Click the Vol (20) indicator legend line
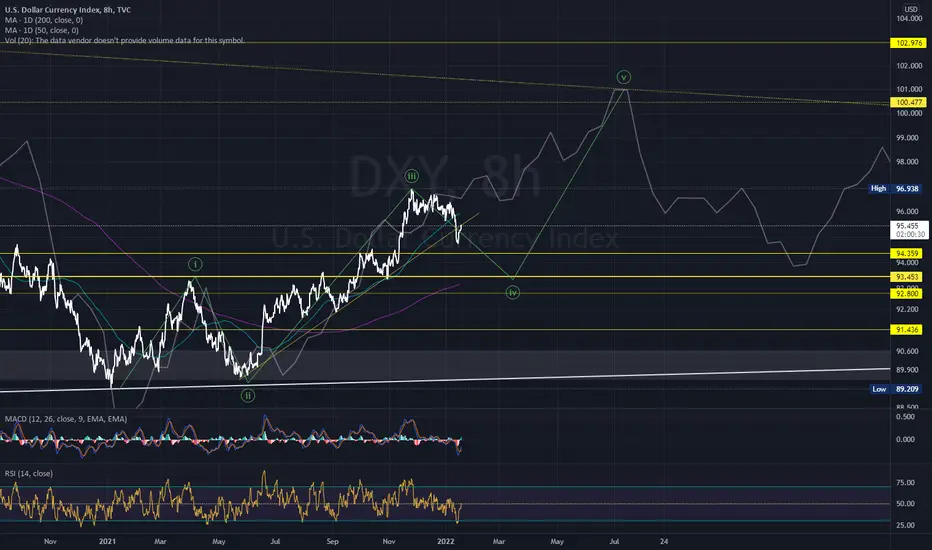 tap(124, 40)
